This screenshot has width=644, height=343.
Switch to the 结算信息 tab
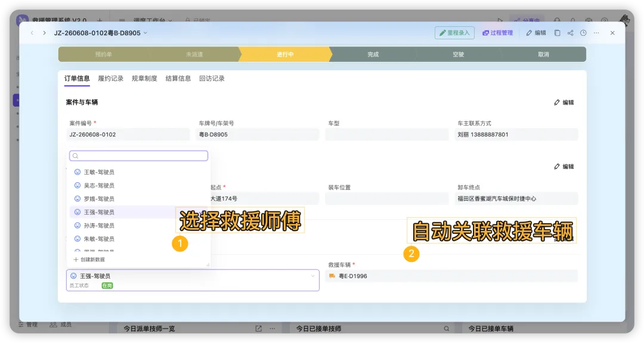(178, 79)
